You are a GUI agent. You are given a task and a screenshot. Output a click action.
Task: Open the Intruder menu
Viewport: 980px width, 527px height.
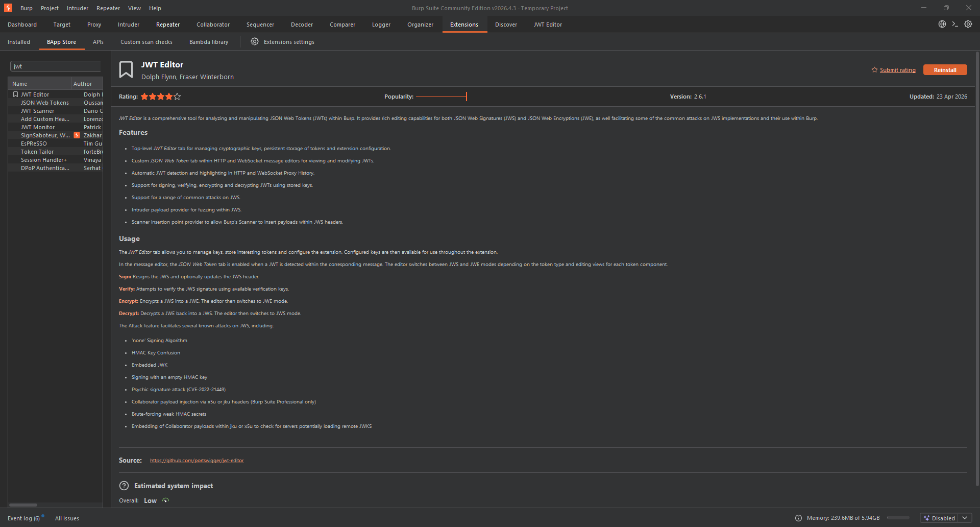pos(78,8)
